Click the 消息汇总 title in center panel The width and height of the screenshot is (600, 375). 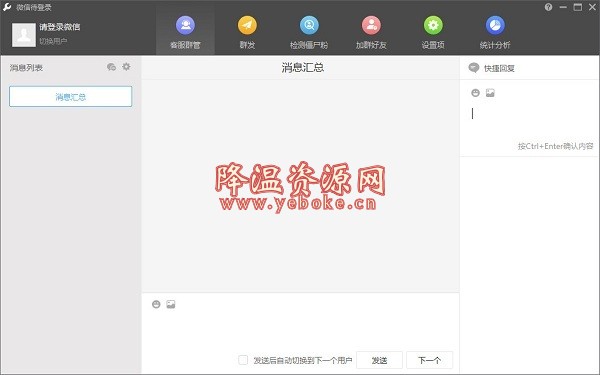coord(303,67)
